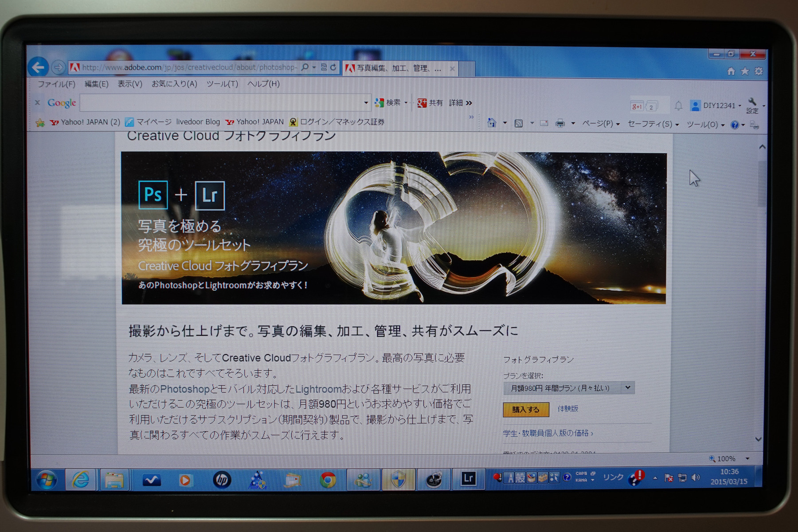Open the ログイン／マネックス証券 bookmark
Screen dimensions: 798x532
[336, 122]
